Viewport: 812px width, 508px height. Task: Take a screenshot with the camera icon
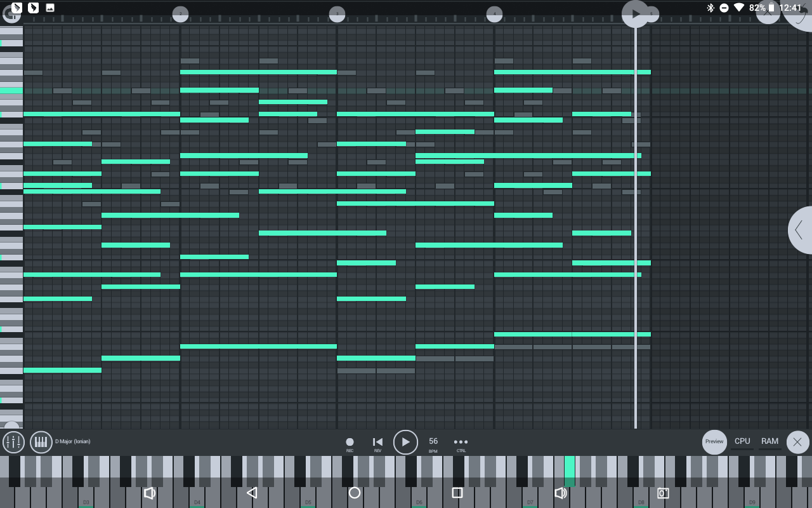point(663,493)
